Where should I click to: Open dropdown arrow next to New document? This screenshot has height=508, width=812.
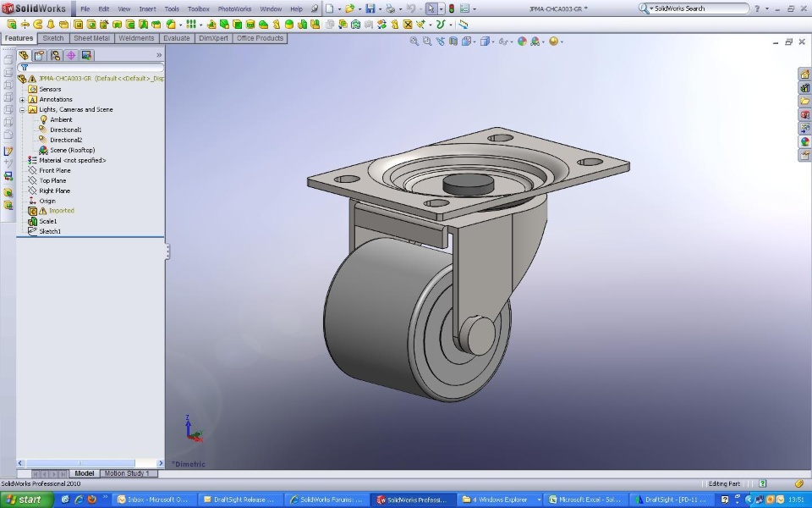340,9
